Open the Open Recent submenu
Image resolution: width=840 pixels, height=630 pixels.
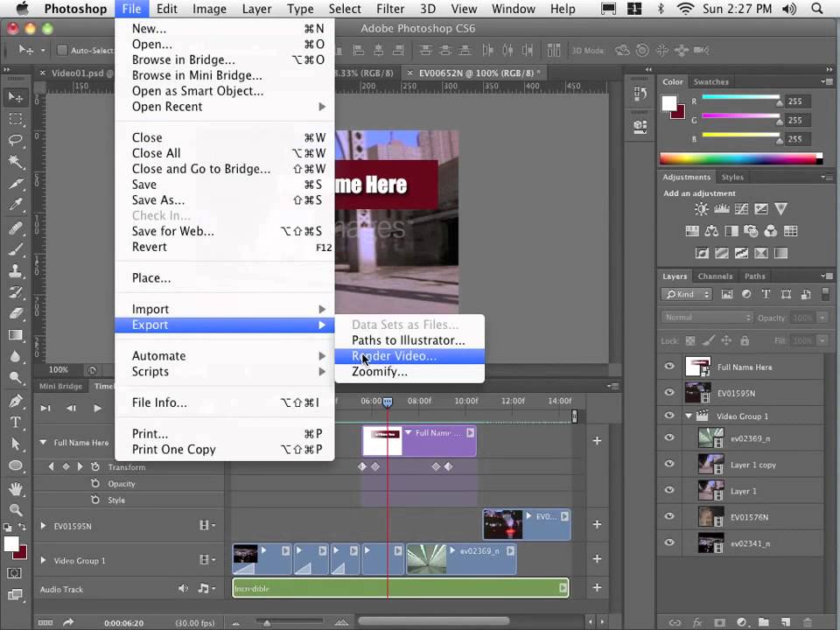tap(225, 107)
